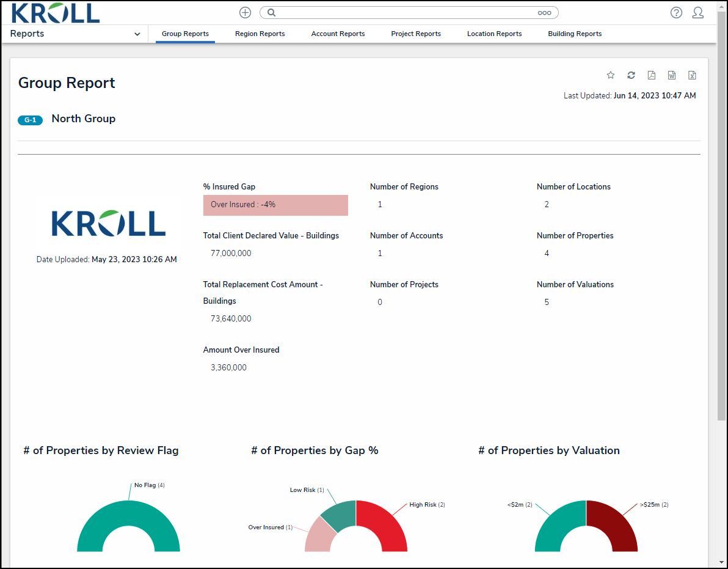This screenshot has height=569, width=728.
Task: Refresh the Group Report
Action: point(631,75)
